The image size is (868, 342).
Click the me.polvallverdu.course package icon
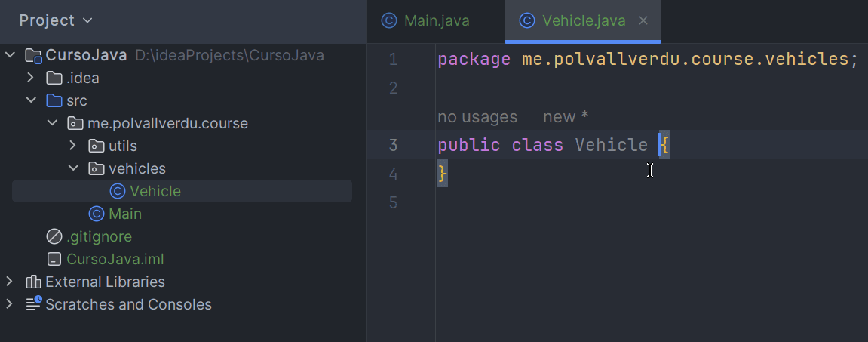(75, 123)
